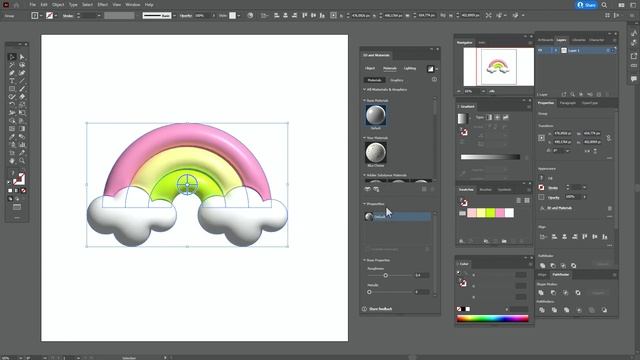Collapse Adobe Substance Materials section
Image resolution: width=640 pixels, height=360 pixels.
pos(364,175)
